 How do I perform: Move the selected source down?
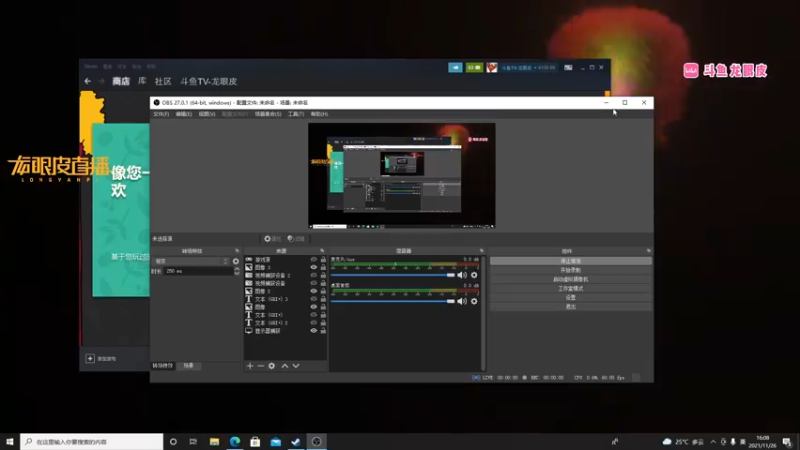296,366
